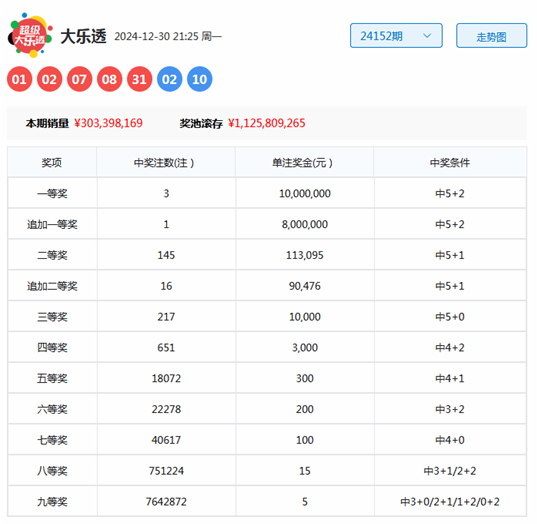This screenshot has height=524, width=537.
Task: Select the 一等奖 row label
Action: pyautogui.click(x=52, y=194)
